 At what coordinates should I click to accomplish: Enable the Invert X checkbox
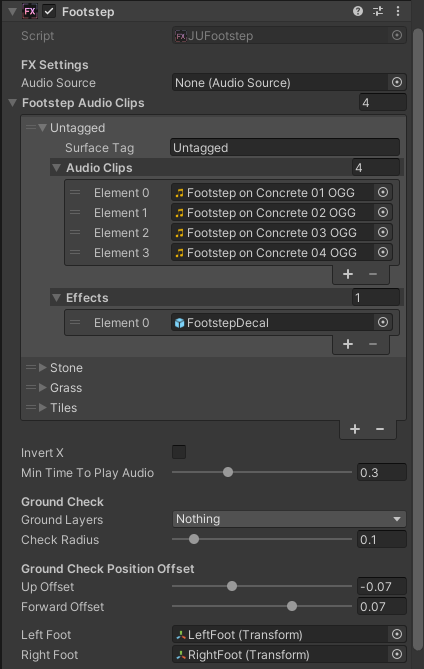(179, 452)
